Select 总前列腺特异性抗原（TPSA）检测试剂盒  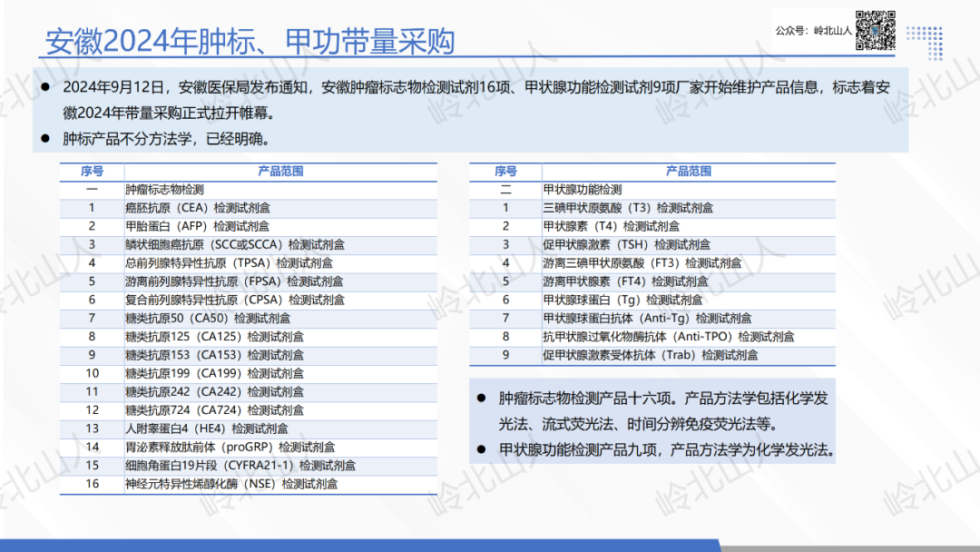click(229, 263)
